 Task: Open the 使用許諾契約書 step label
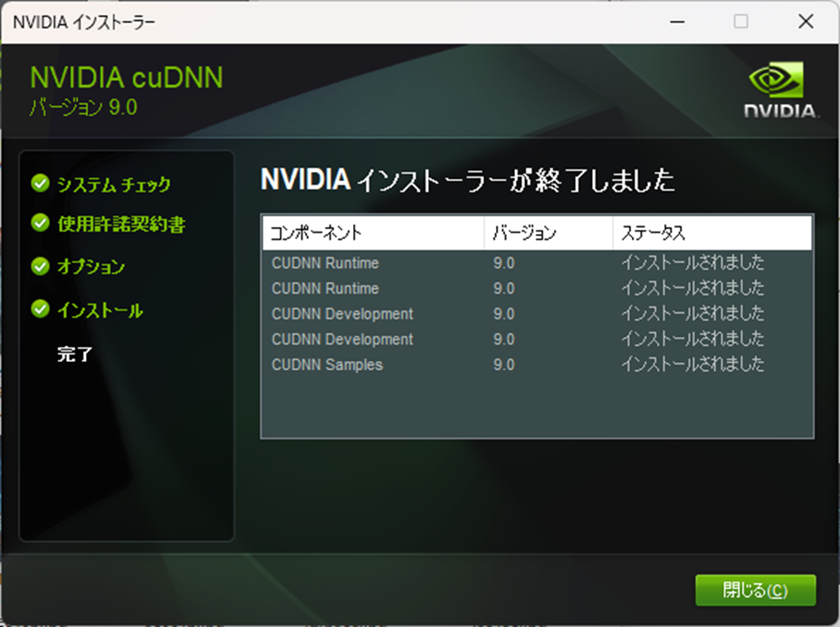coord(121,223)
